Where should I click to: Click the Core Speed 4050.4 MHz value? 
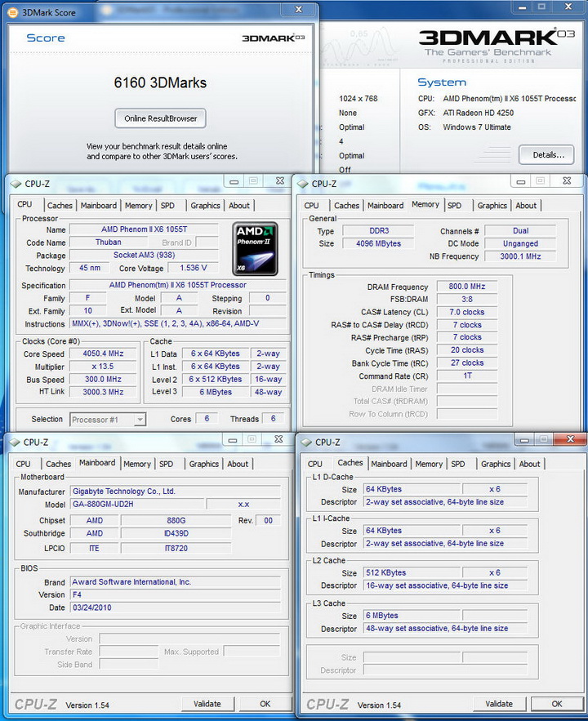(103, 354)
